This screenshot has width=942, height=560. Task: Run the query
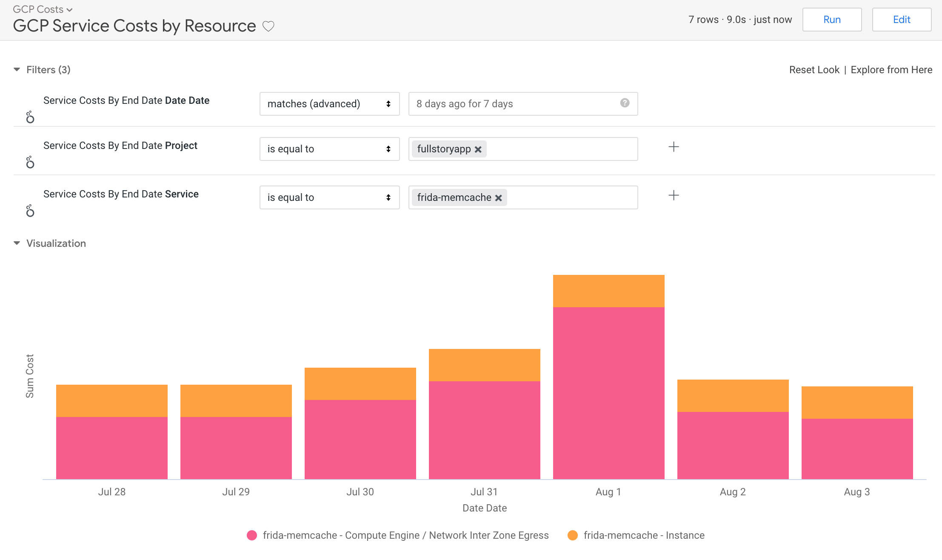point(831,19)
